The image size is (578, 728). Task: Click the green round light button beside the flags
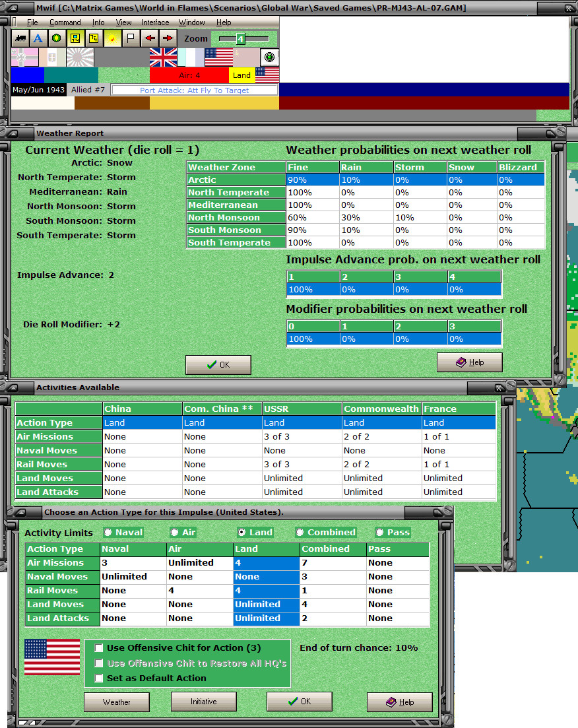pyautogui.click(x=269, y=57)
